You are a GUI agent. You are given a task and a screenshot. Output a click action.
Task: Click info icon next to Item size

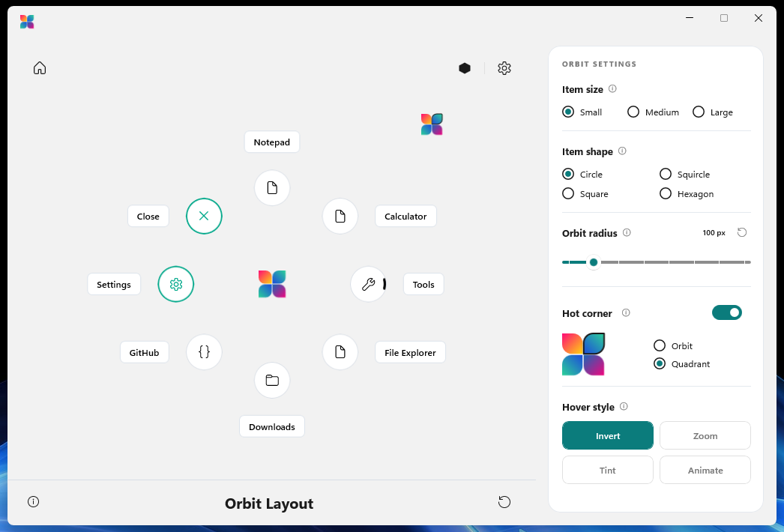612,88
